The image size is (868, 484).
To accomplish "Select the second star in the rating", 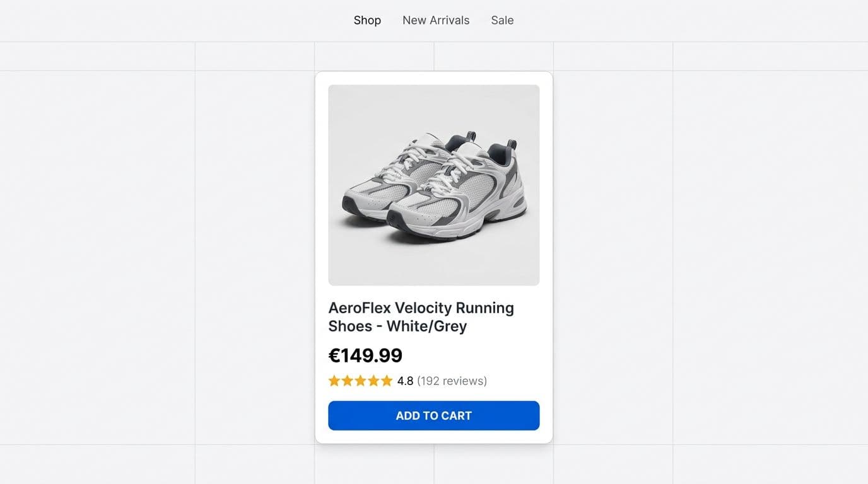I will (x=347, y=381).
